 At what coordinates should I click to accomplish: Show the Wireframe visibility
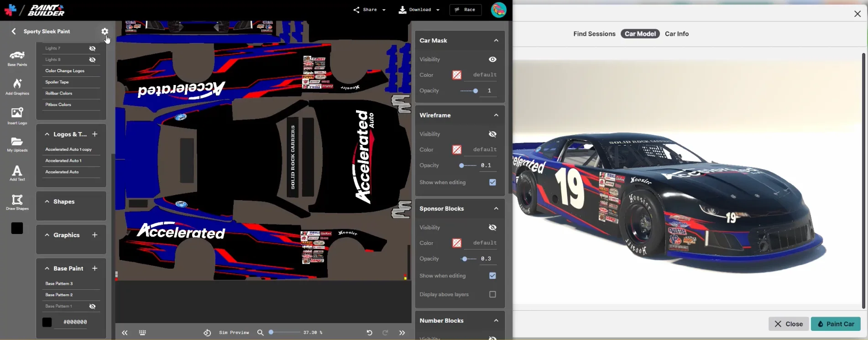pos(492,134)
